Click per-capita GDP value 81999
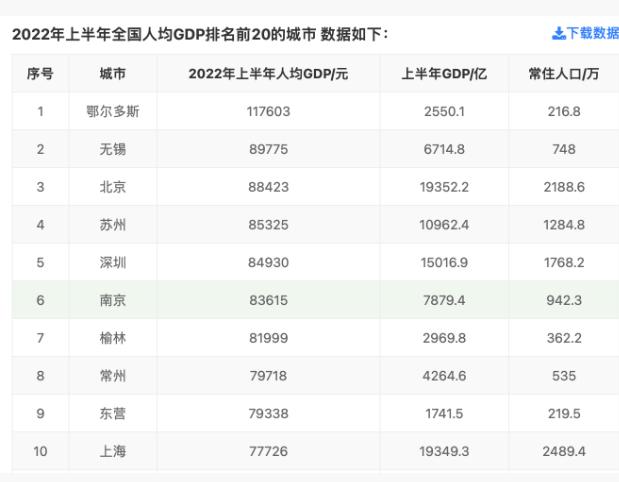 coord(268,338)
